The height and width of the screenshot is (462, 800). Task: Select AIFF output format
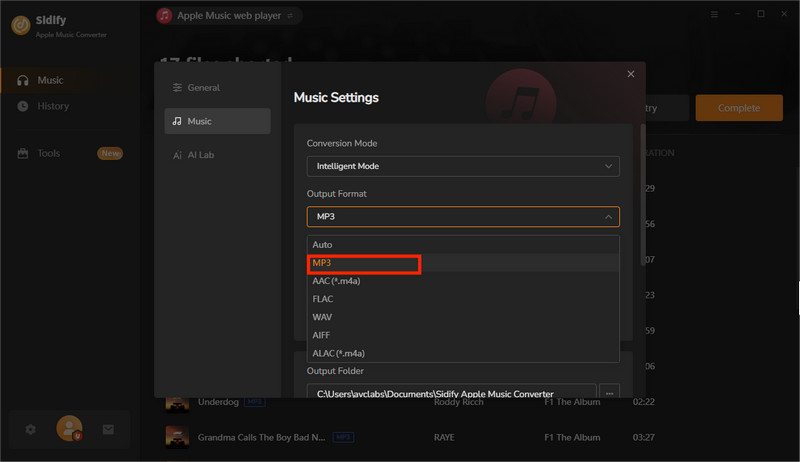[x=463, y=335]
